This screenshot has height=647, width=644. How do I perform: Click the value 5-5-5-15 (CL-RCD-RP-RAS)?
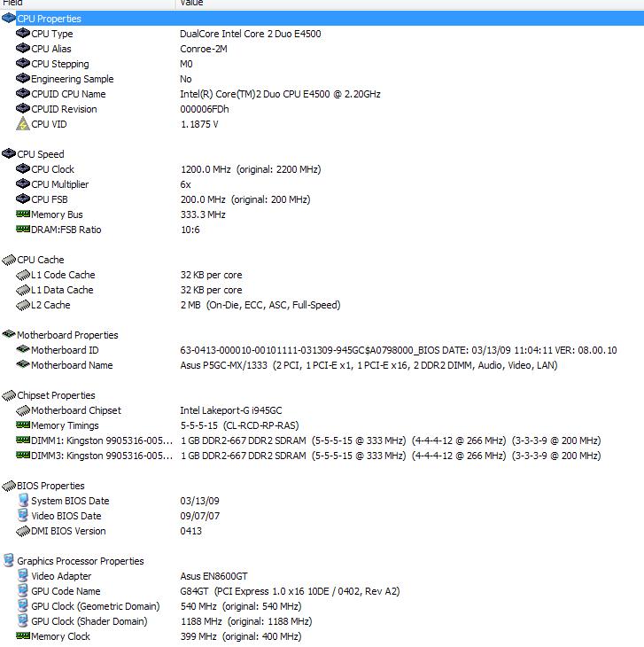[239, 425]
